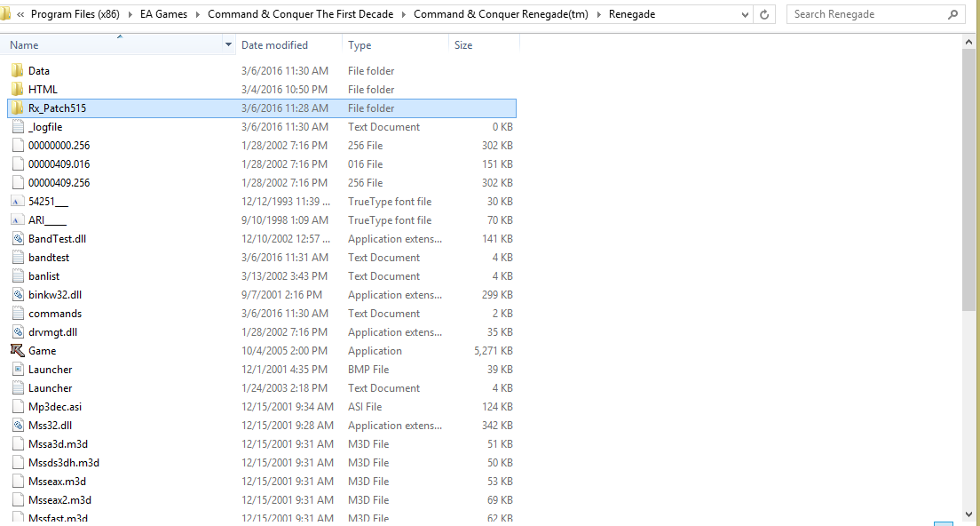Select the Mp3dec.asi file icon
980x526 pixels.
(18, 407)
